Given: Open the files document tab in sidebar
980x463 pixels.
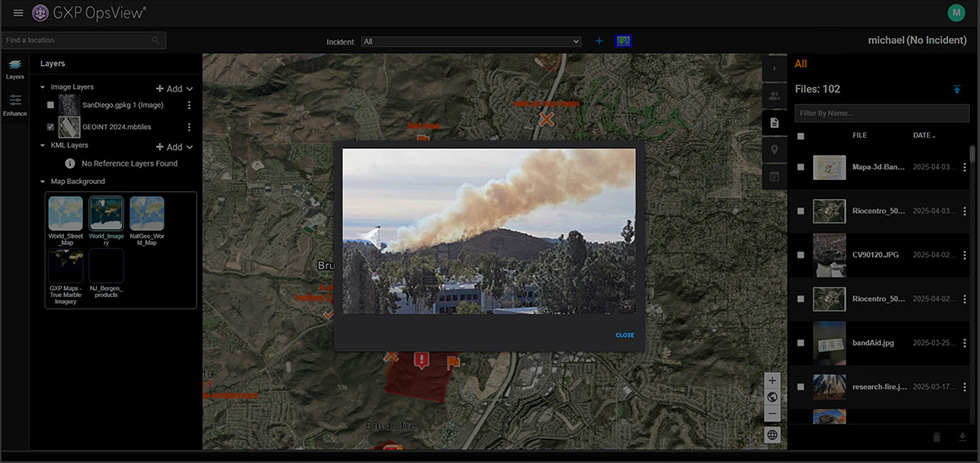Looking at the screenshot, I should point(773,123).
